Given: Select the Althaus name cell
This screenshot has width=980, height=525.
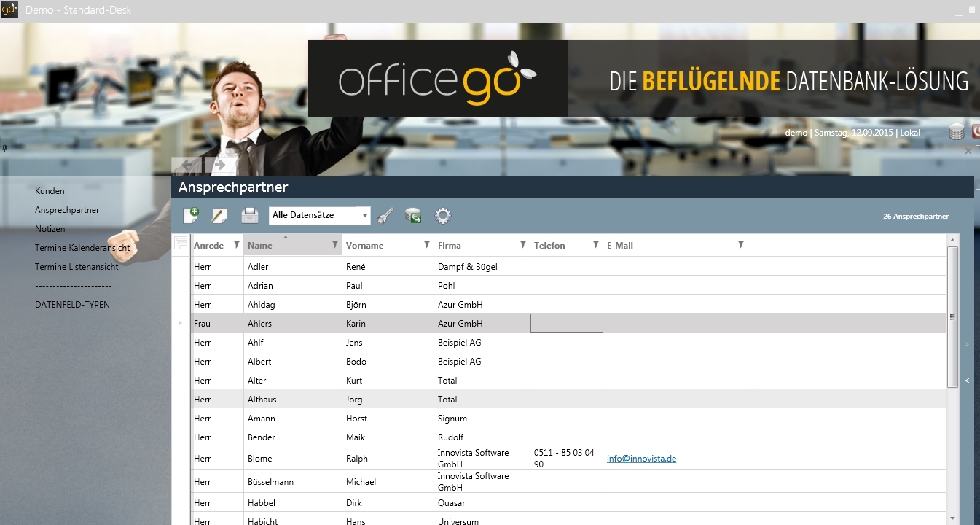Looking at the screenshot, I should pyautogui.click(x=293, y=400).
